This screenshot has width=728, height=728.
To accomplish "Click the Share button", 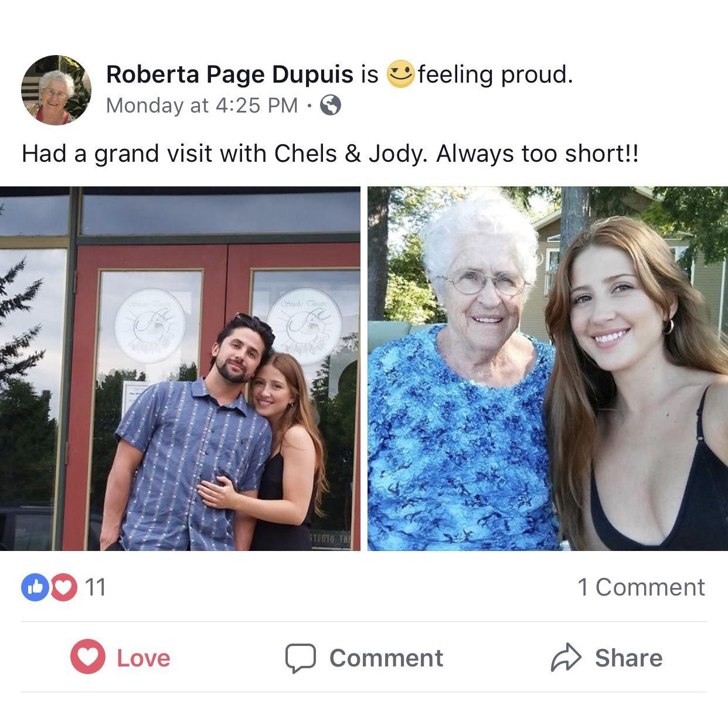I will (607, 658).
